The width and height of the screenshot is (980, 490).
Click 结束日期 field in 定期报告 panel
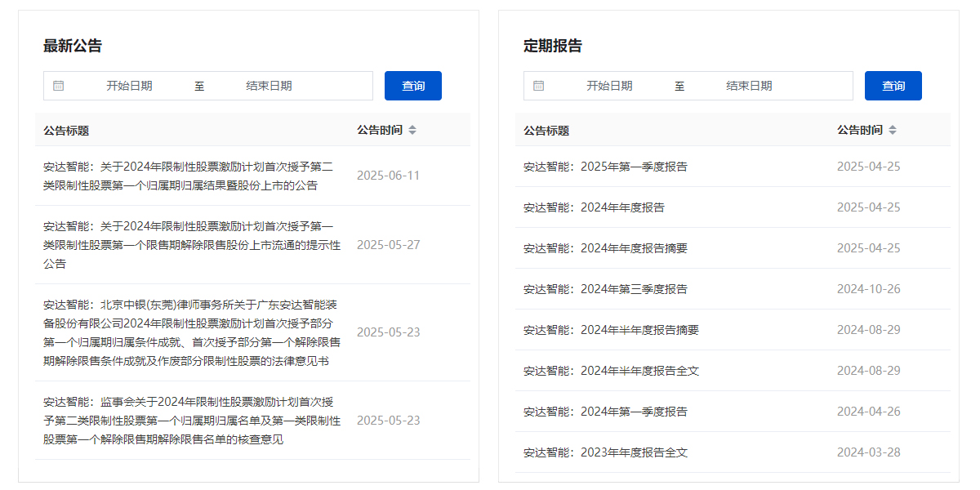point(750,86)
